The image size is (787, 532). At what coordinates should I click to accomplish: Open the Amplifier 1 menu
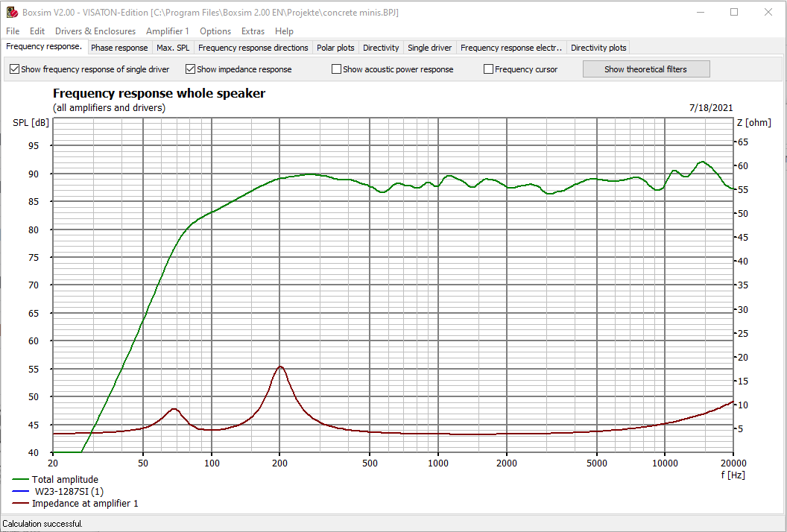tap(168, 31)
